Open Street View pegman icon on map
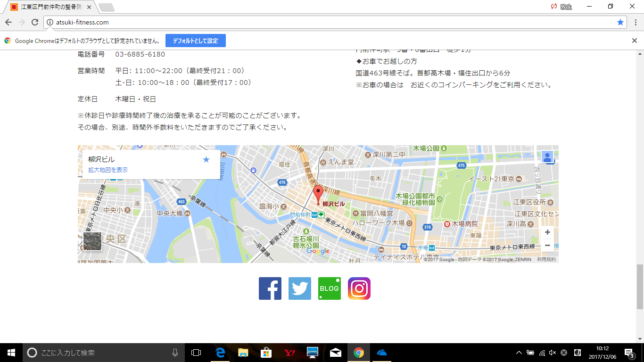 (x=547, y=157)
